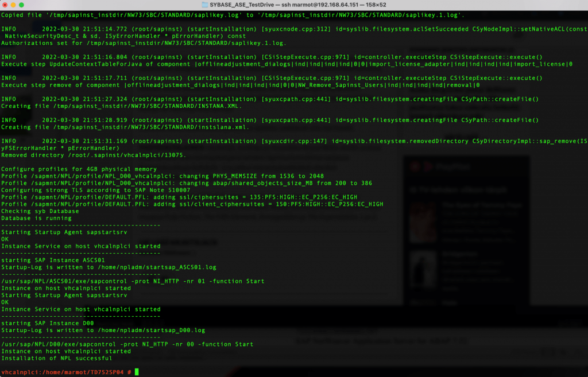This screenshot has width=588, height=377.
Task: Click the Startup-Log startsap_D00.log line
Action: [103, 330]
